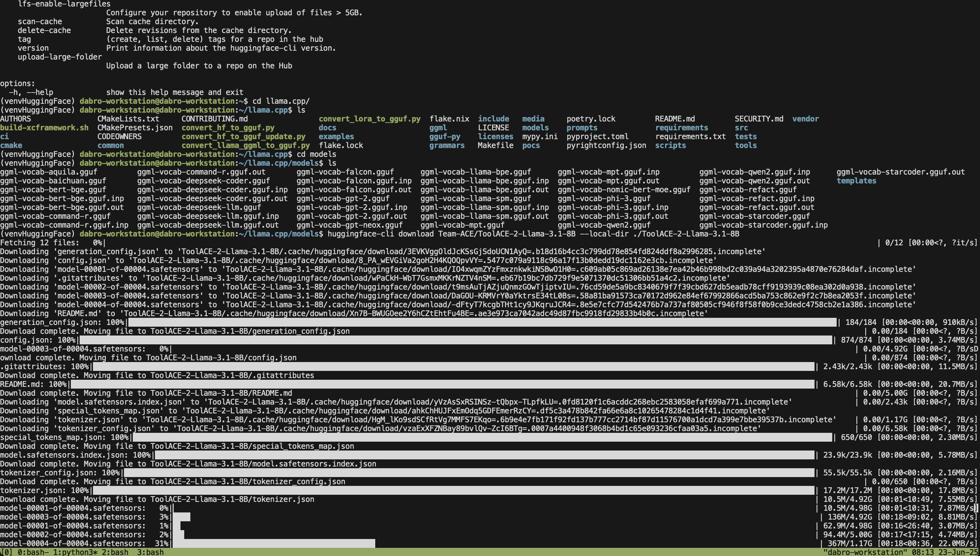Screen dimensions: 980x556
Task: Click the completed tokenizer.json progress bar
Action: tap(453, 490)
